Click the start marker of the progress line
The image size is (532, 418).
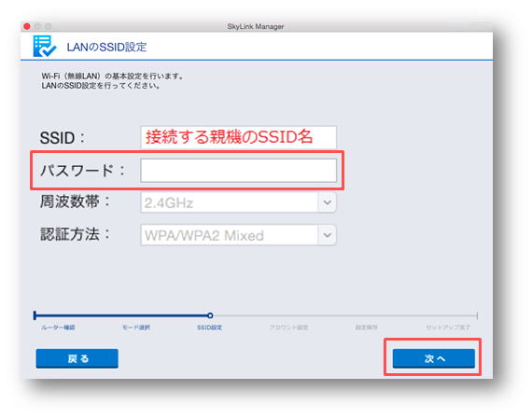click(35, 315)
